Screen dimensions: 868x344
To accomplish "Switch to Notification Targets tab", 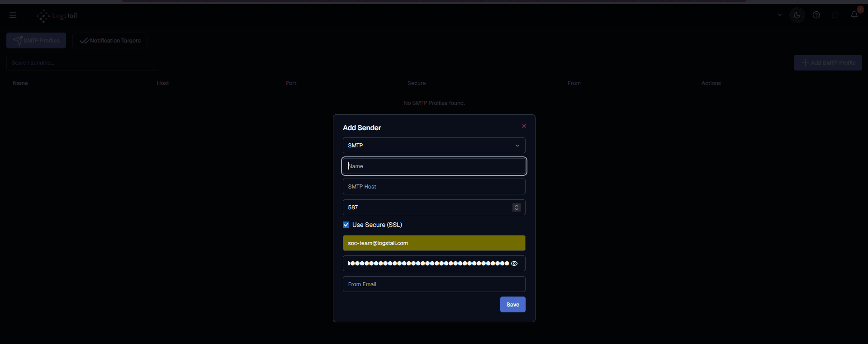I will click(110, 40).
